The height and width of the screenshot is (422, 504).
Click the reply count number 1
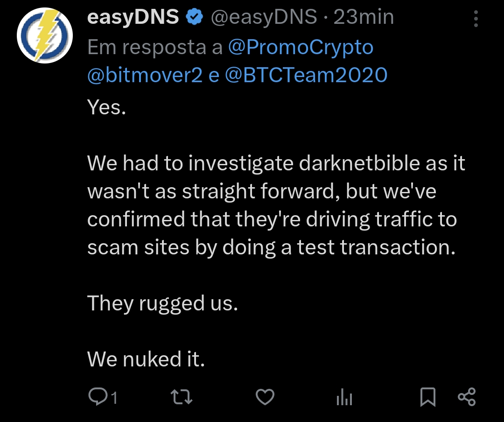114,398
